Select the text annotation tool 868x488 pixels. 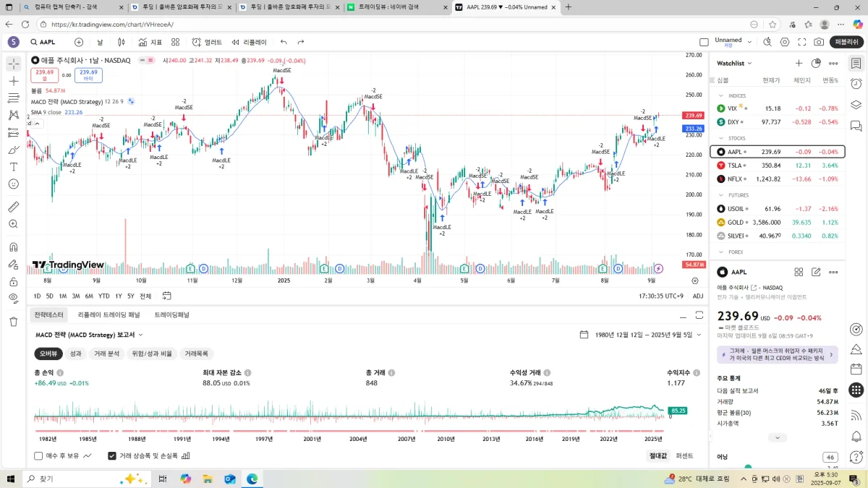[x=14, y=167]
